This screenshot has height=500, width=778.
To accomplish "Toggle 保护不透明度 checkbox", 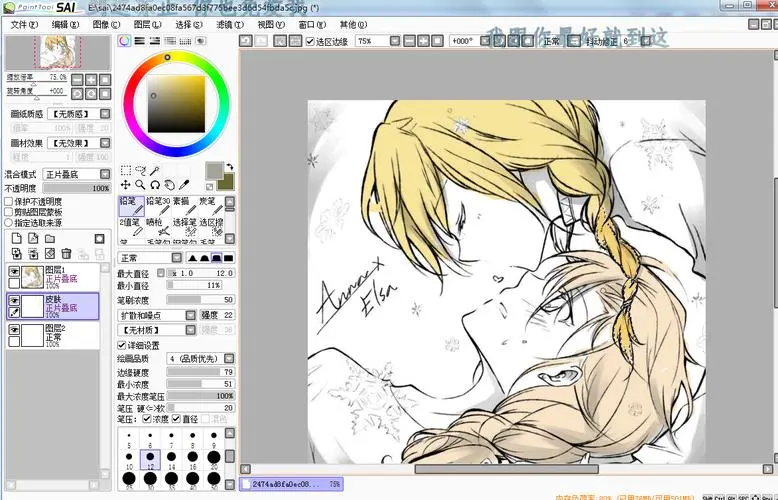I will [8, 201].
